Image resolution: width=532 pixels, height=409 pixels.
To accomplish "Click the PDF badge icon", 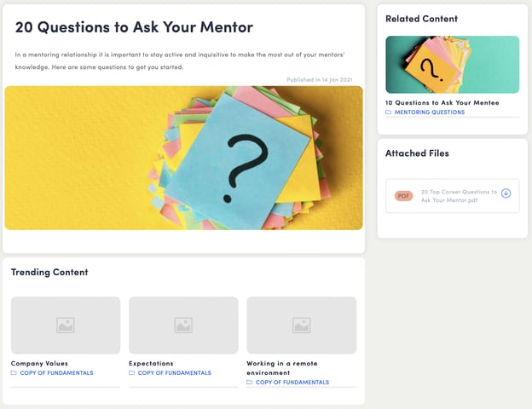I will pyautogui.click(x=403, y=196).
